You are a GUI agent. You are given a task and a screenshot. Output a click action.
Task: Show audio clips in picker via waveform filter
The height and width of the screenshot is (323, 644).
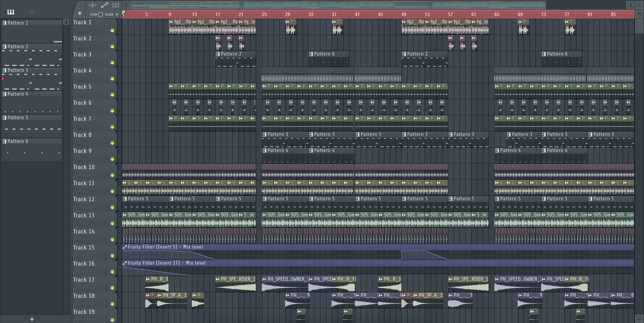tap(32, 12)
